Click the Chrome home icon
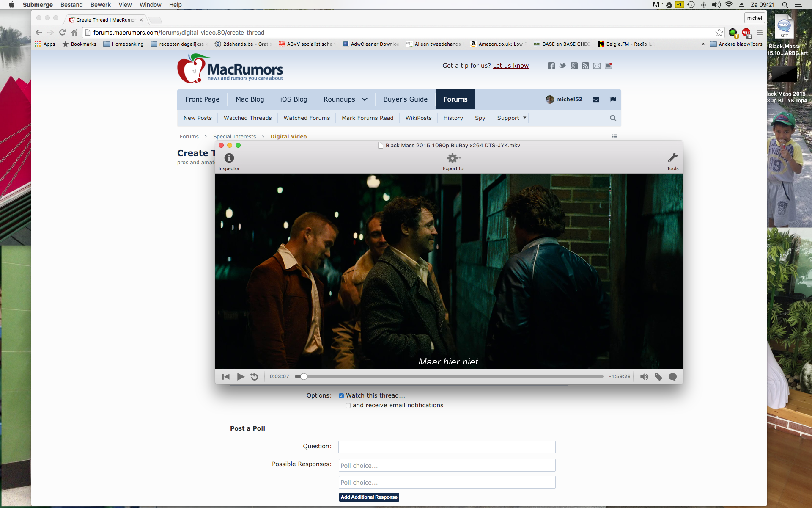812x508 pixels. tap(74, 33)
